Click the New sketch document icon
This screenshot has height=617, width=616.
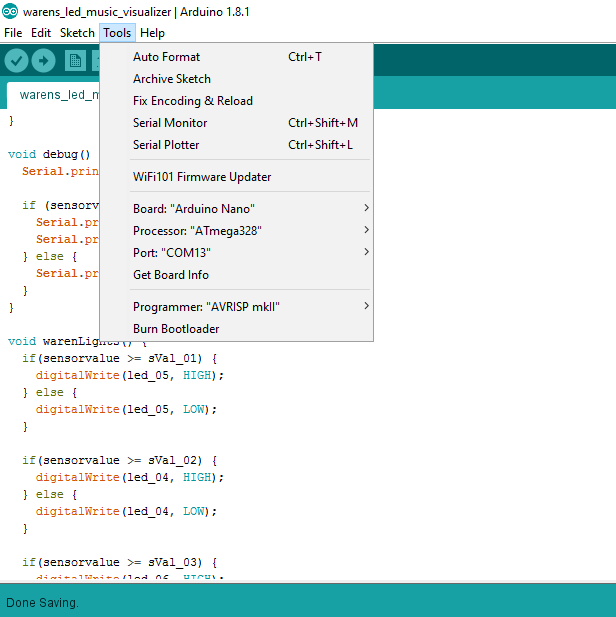pyautogui.click(x=75, y=61)
